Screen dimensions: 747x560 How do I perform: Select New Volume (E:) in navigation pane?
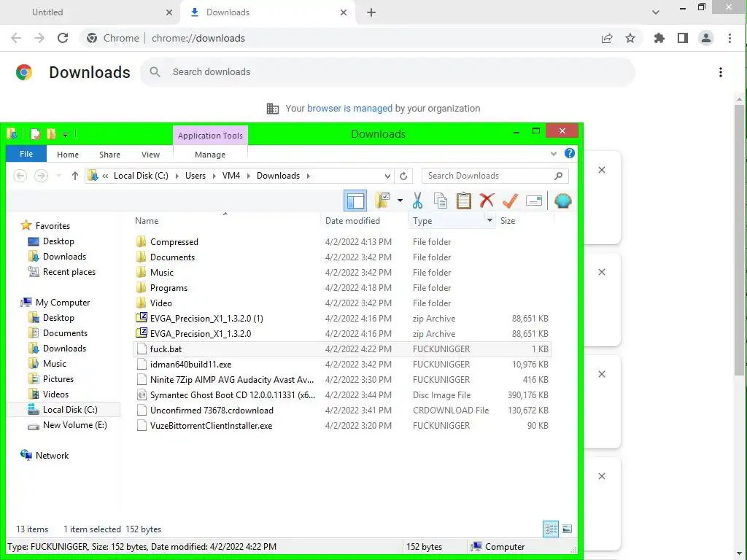pos(75,425)
